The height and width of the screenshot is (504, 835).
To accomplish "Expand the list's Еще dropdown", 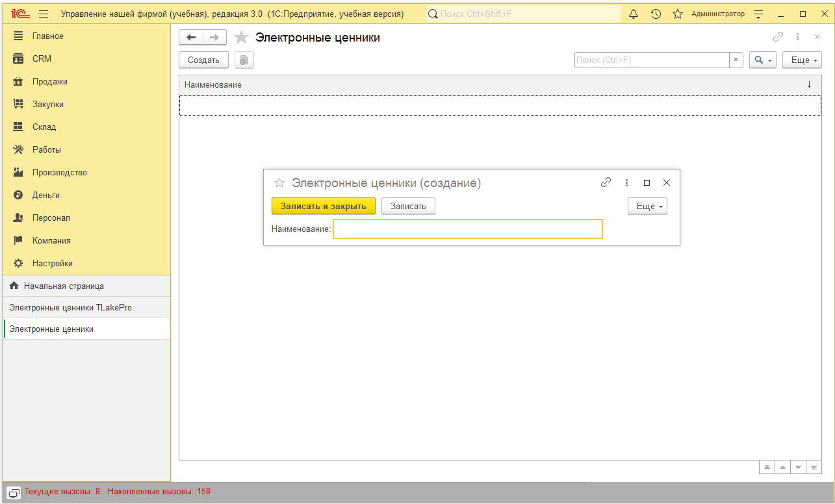I will click(x=802, y=60).
